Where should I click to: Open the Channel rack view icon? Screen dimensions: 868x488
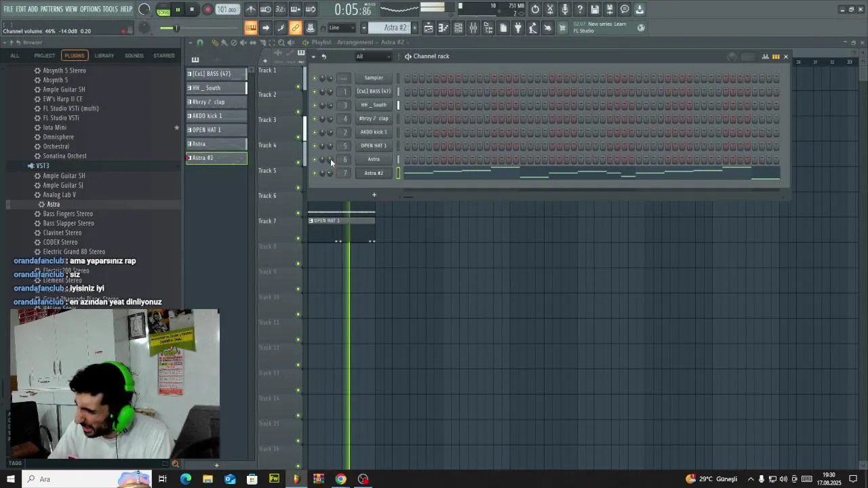pos(458,28)
